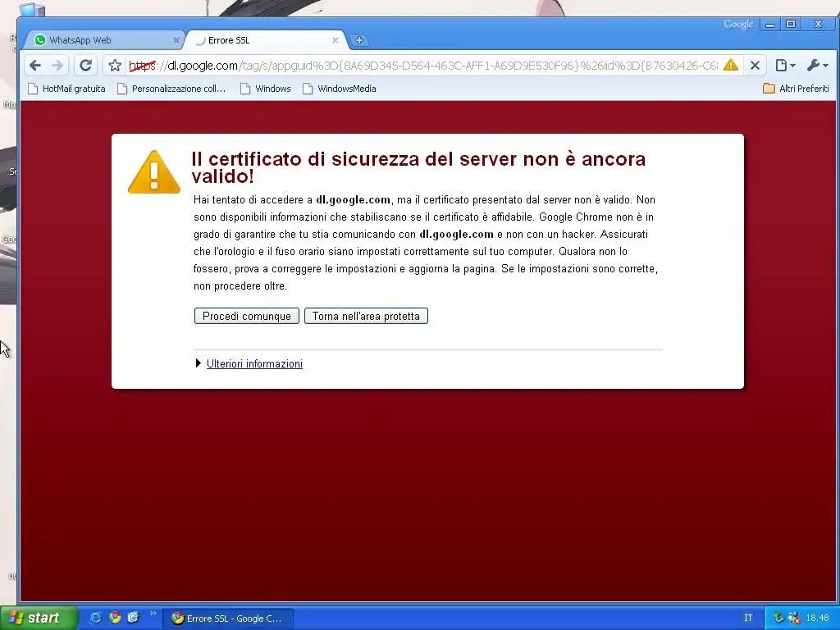Stop loading with the X beside the address bar
The width and height of the screenshot is (840, 630).
[755, 66]
